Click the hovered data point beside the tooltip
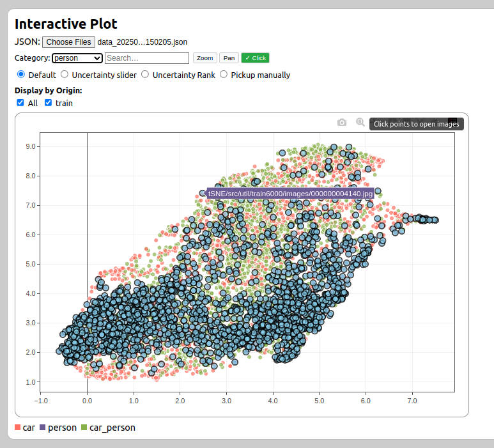The height and width of the screenshot is (448, 494). 203,193
